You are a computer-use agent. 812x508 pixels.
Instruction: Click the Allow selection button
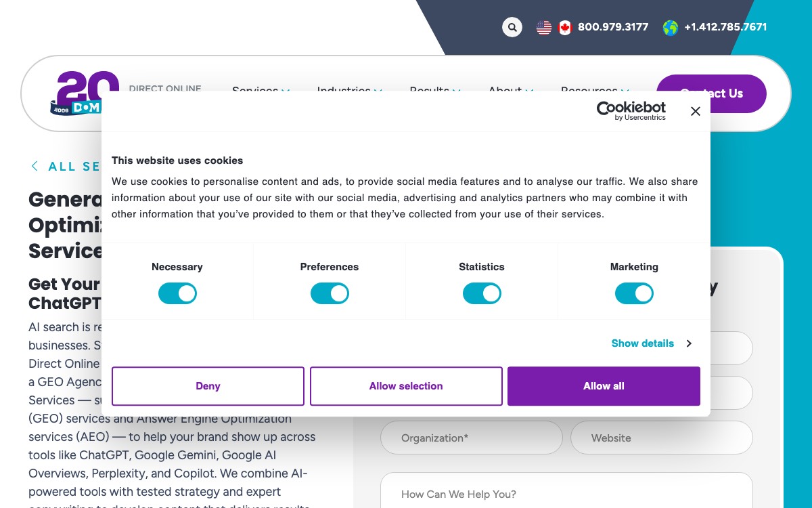(406, 386)
